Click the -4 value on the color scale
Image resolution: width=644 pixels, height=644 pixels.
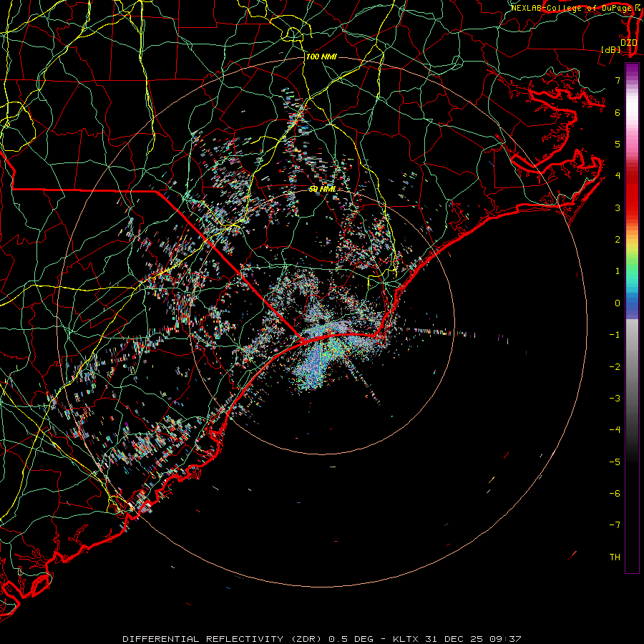pyautogui.click(x=615, y=430)
